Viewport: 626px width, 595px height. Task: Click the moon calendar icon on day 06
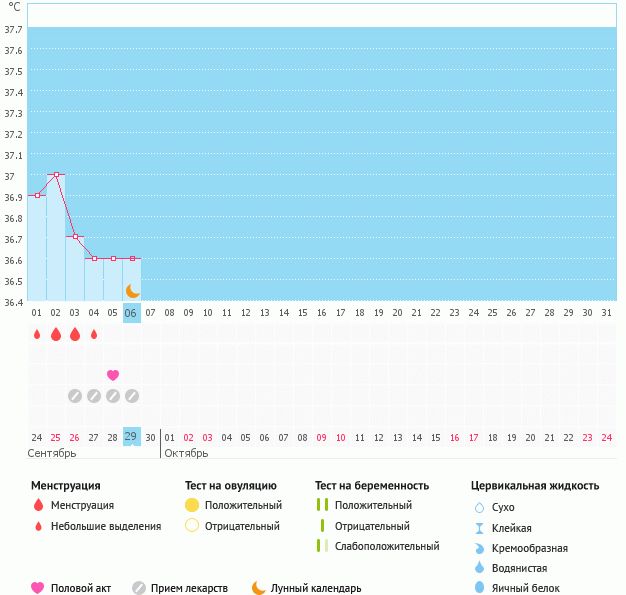click(132, 291)
